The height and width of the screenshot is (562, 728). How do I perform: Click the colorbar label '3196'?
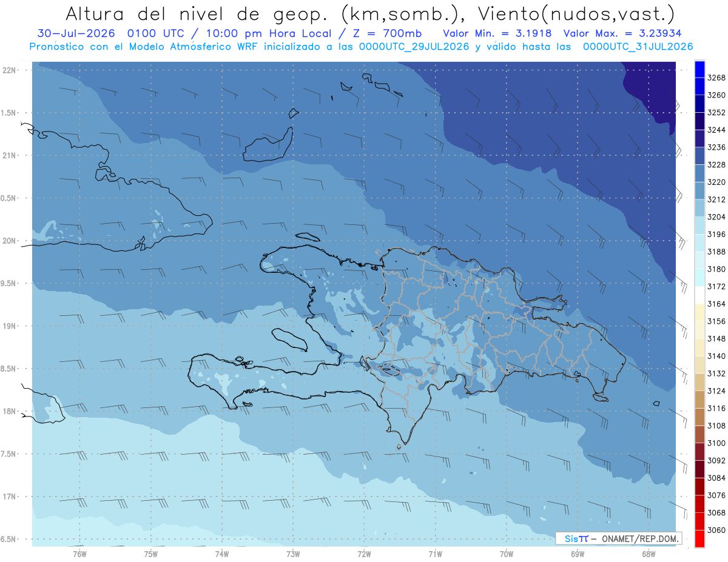point(716,234)
